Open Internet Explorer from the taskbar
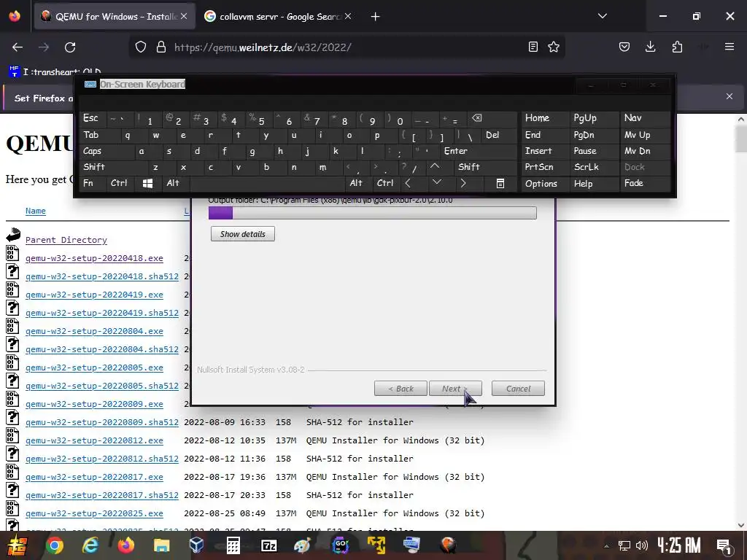747x560 pixels. point(90,545)
